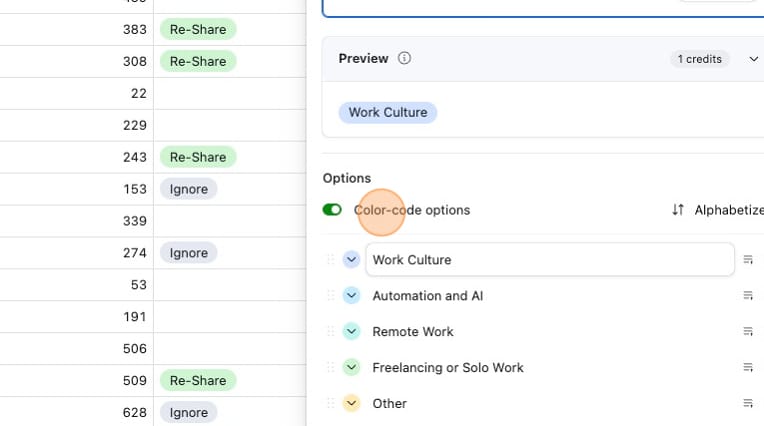
Task: Disable the Color-code options toggle
Action: (332, 210)
